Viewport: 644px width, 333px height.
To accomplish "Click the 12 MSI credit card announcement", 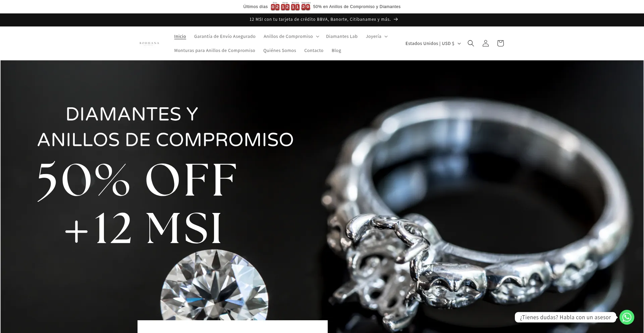I will click(x=320, y=19).
